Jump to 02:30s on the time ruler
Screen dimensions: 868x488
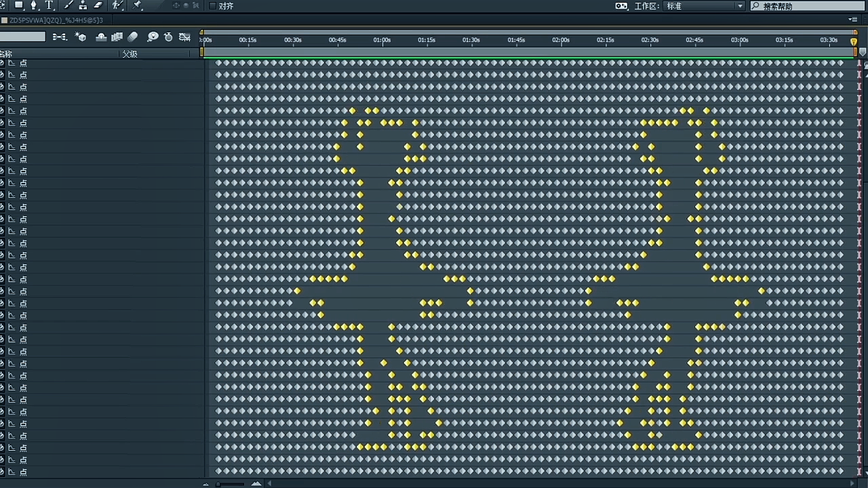(x=650, y=40)
